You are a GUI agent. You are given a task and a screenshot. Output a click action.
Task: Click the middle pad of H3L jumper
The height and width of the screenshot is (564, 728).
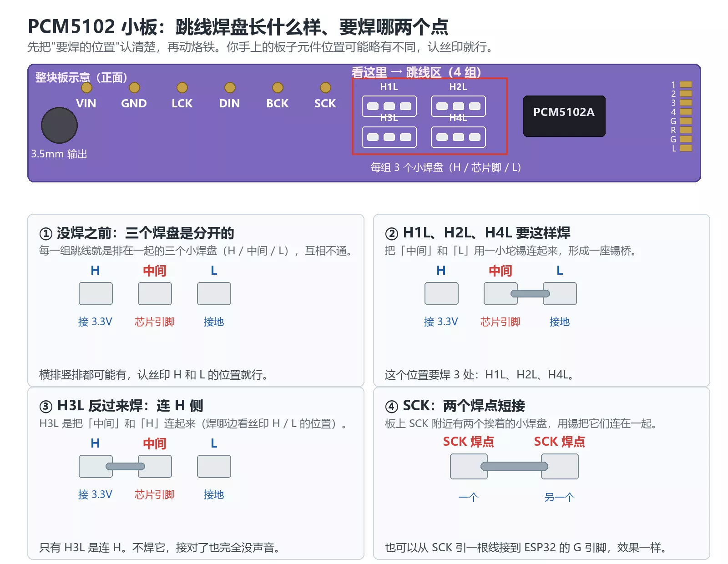click(389, 137)
